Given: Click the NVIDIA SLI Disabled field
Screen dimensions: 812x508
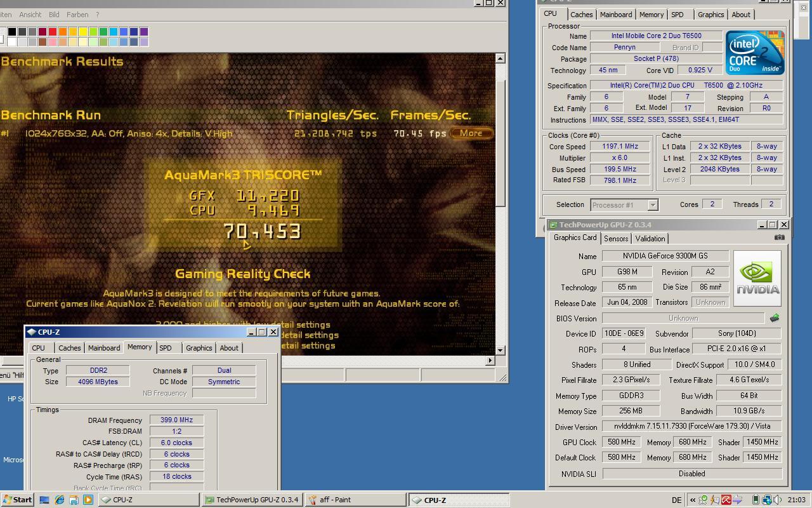Looking at the screenshot, I should click(691, 474).
